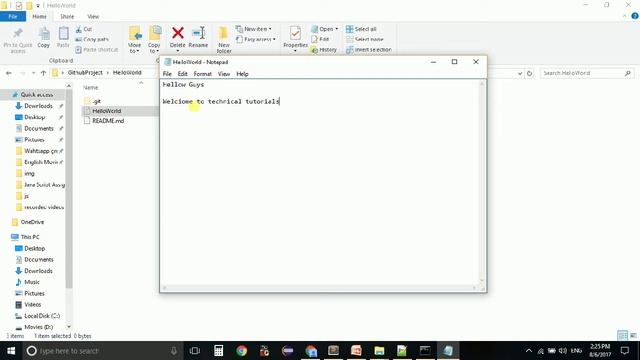Screen dimensions: 640x360
Task: Click the Edit button in ribbon
Action: tap(320, 39)
